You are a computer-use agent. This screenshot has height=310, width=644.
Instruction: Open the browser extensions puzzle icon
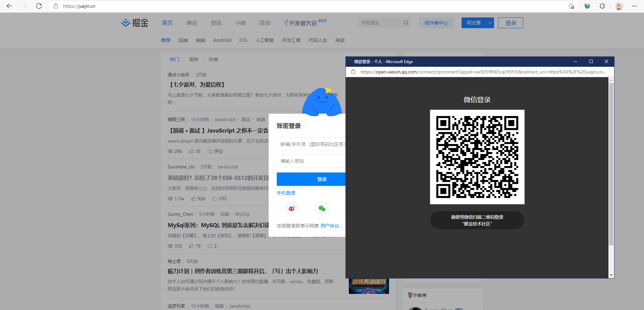602,6
